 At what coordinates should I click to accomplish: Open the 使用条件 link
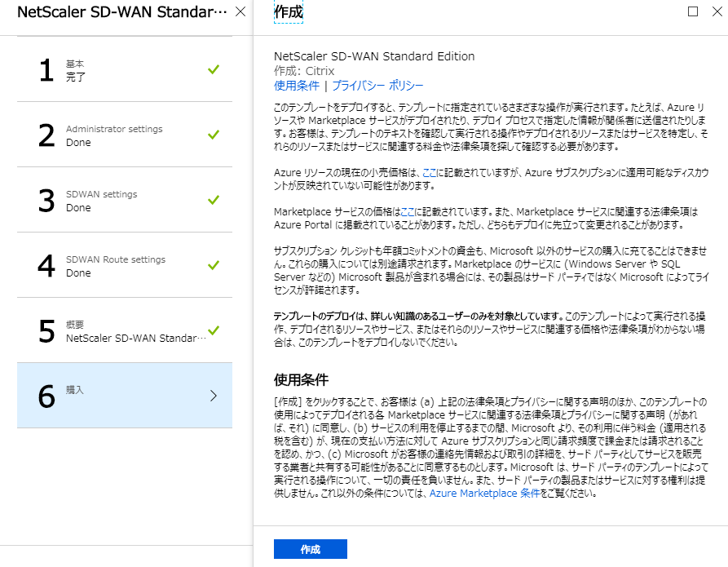tap(297, 86)
